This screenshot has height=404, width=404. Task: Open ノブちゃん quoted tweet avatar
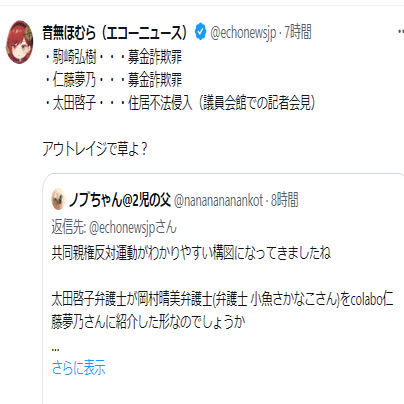58,199
